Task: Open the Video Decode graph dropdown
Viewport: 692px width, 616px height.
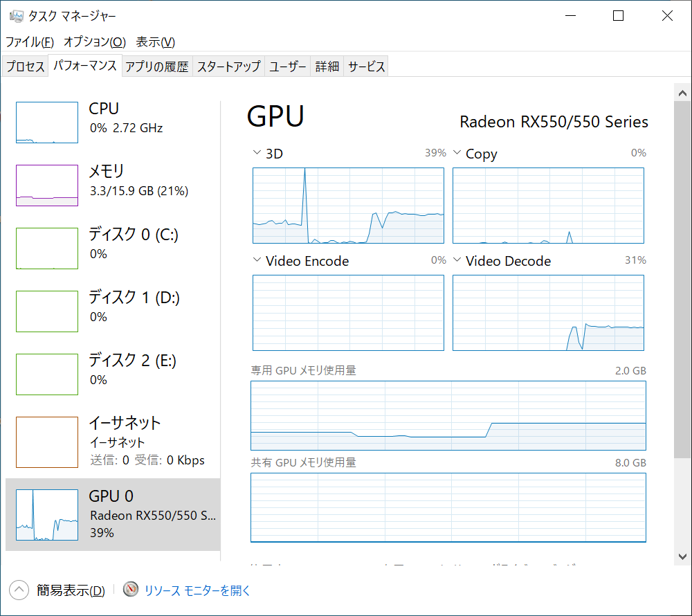Action: [457, 261]
